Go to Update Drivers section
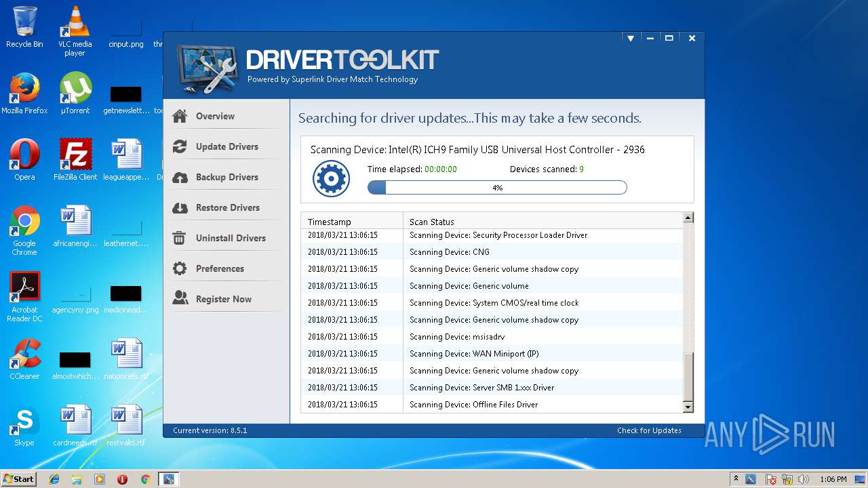The width and height of the screenshot is (868, 488). [x=226, y=146]
